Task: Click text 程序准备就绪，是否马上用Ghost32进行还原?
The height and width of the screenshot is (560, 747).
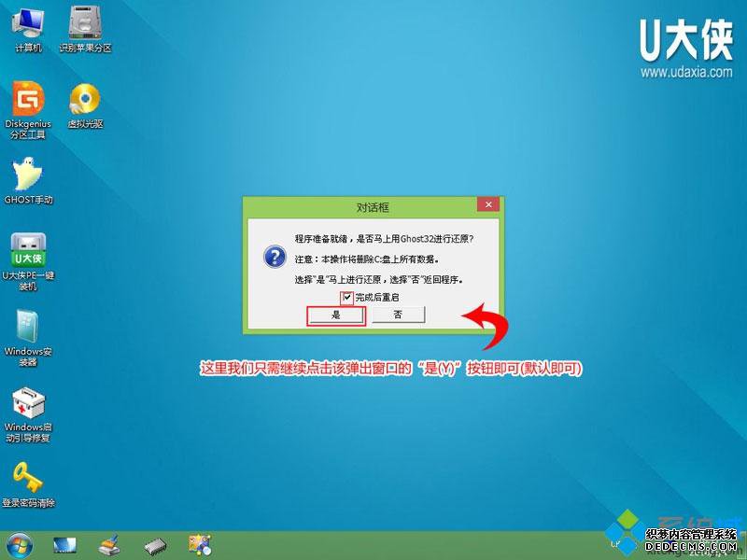Action: (x=384, y=239)
